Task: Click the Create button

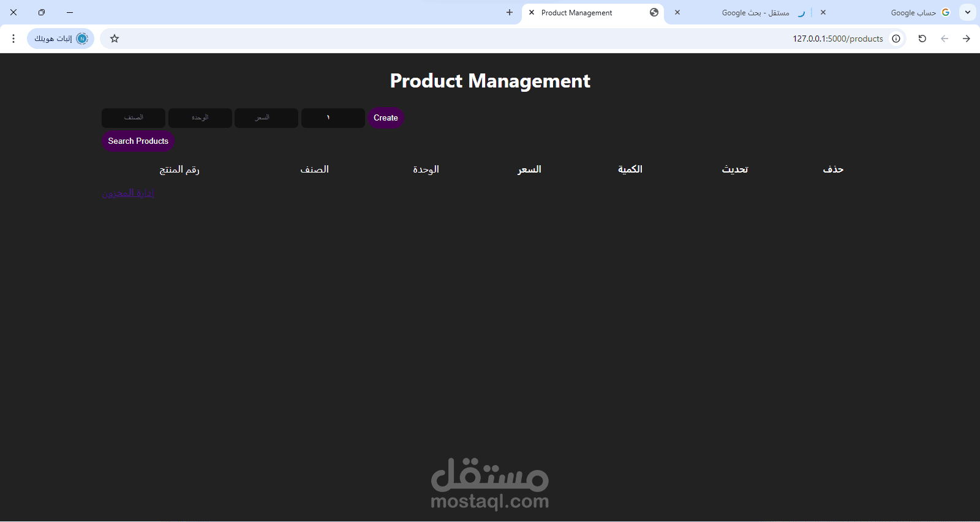Action: coord(386,118)
